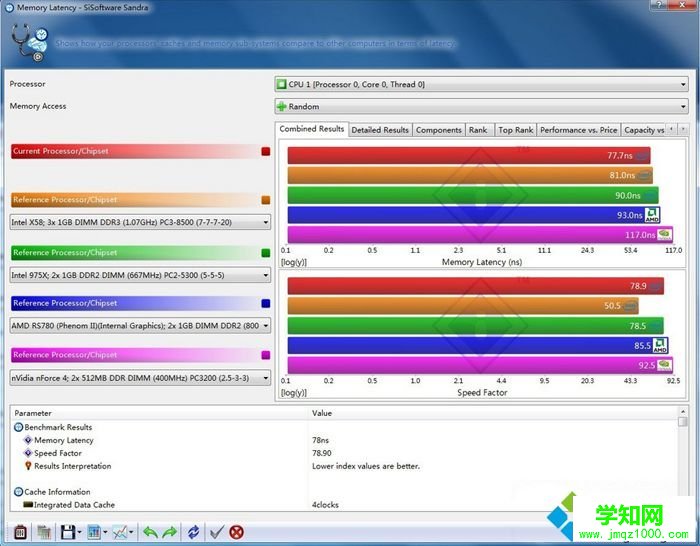Image resolution: width=700 pixels, height=546 pixels.
Task: Click the tab strip left scroll arrow
Action: click(671, 129)
